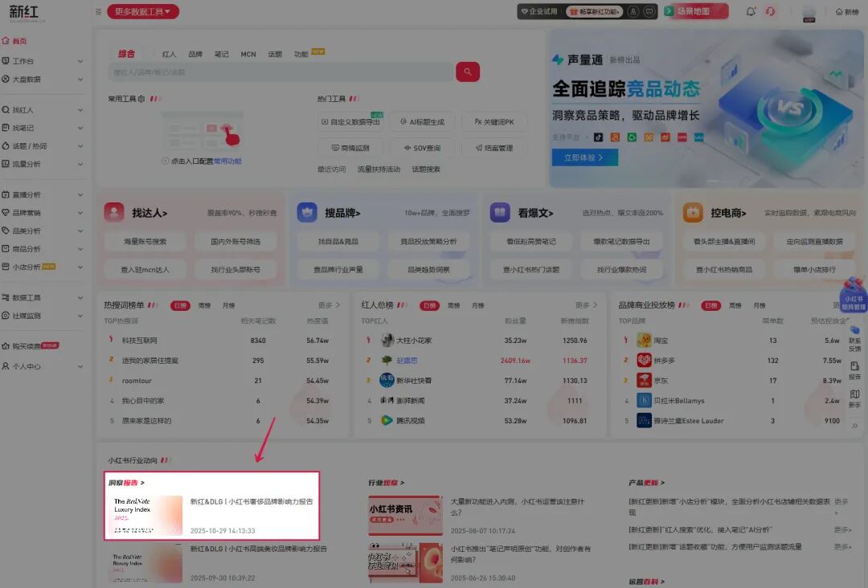Screen dimensions: 868x588
Task: Click the chat icon in 企业试用 bar
Action: [649, 11]
